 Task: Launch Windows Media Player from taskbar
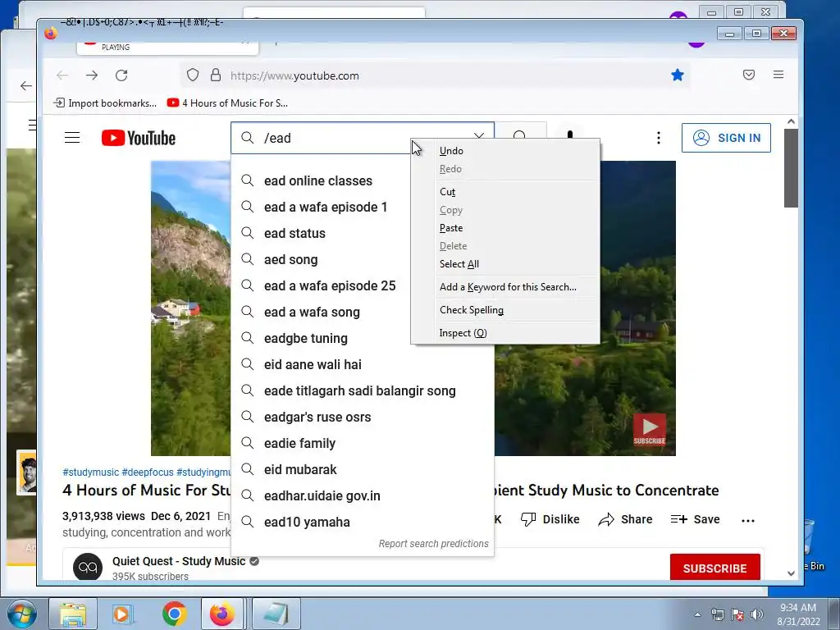point(122,614)
